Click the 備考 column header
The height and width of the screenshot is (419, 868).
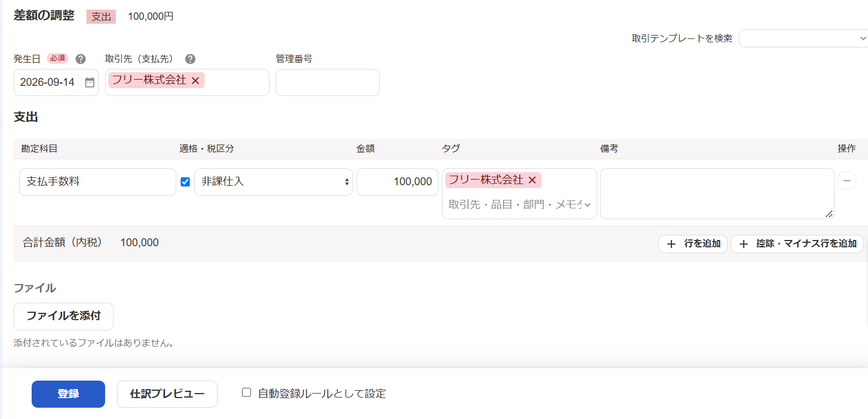[609, 149]
